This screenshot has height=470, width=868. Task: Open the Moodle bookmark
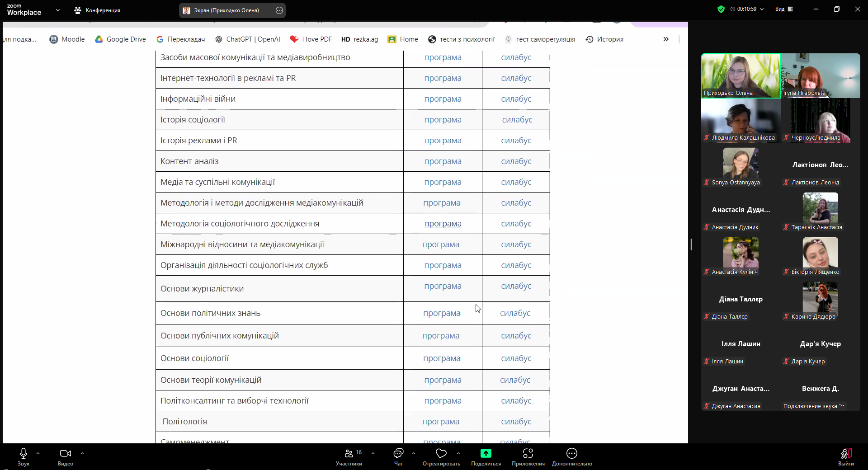[67, 39]
